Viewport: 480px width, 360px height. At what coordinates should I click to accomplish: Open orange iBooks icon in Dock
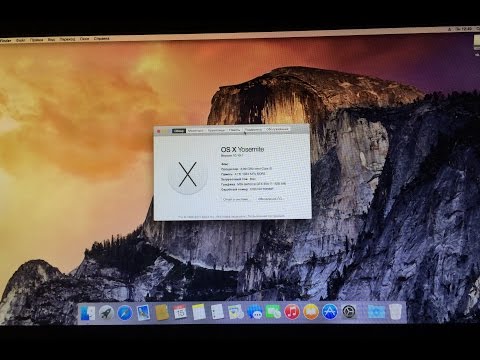point(311,312)
